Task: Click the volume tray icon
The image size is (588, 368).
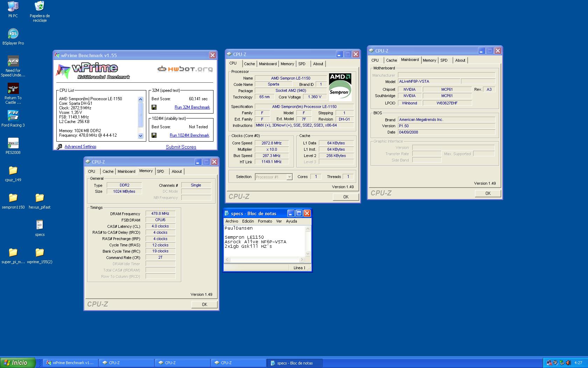Action: (x=568, y=363)
